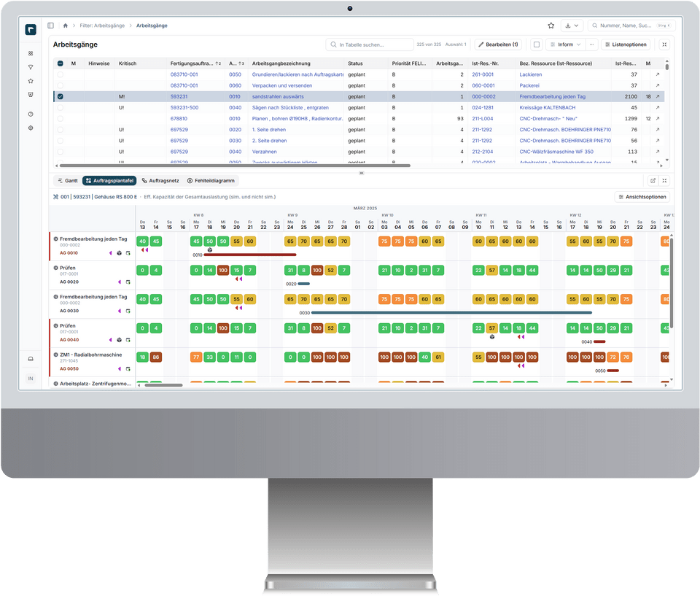Click the blue 0030 Gantt bar
Screen dimensions: 700x596
coord(451,313)
